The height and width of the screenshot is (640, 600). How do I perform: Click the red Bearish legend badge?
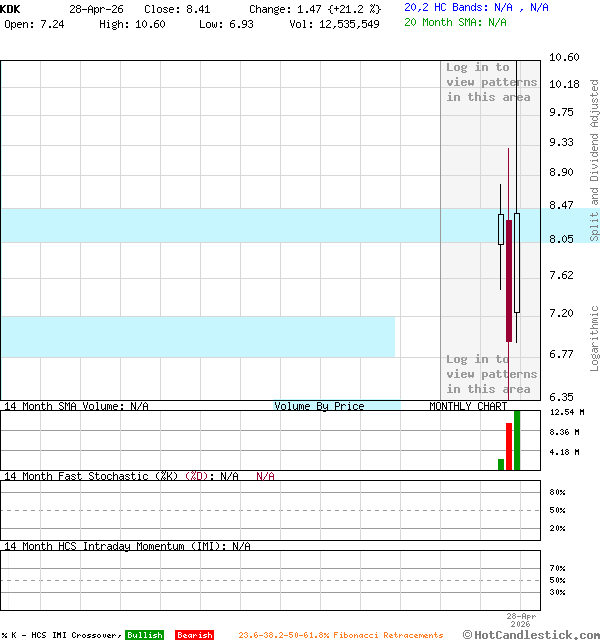tap(194, 635)
